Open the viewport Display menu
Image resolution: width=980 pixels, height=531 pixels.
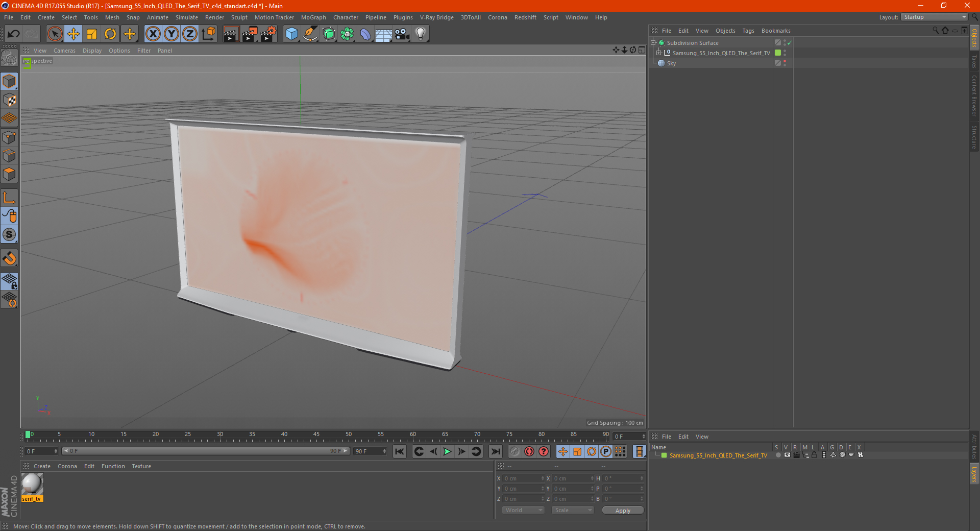92,51
